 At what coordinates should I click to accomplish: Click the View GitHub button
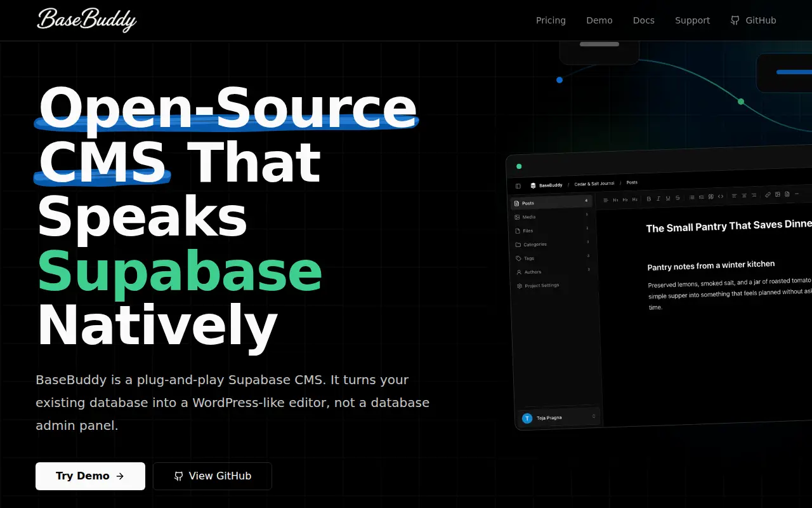(x=213, y=476)
